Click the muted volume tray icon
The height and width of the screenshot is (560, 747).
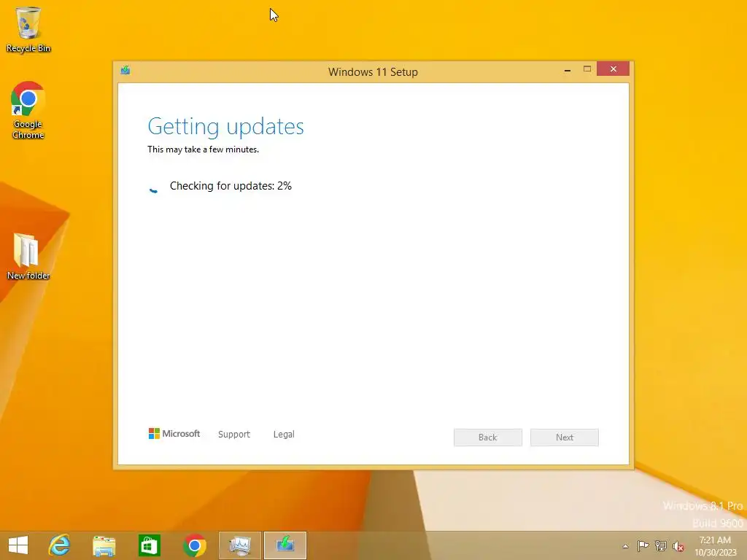678,546
